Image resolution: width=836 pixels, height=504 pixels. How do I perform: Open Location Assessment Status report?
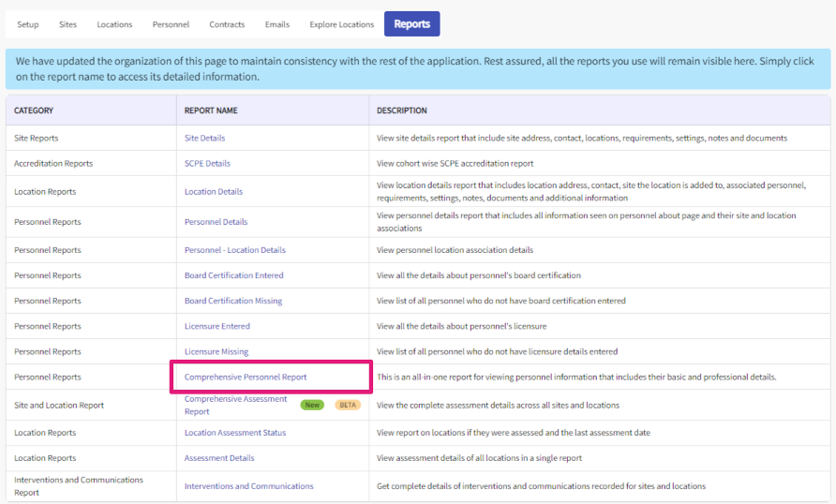[x=234, y=433]
